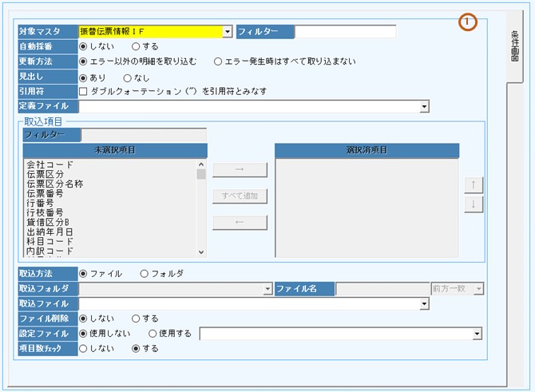Select する for ファイル削除
The width and height of the screenshot is (535, 392).
coord(136,319)
